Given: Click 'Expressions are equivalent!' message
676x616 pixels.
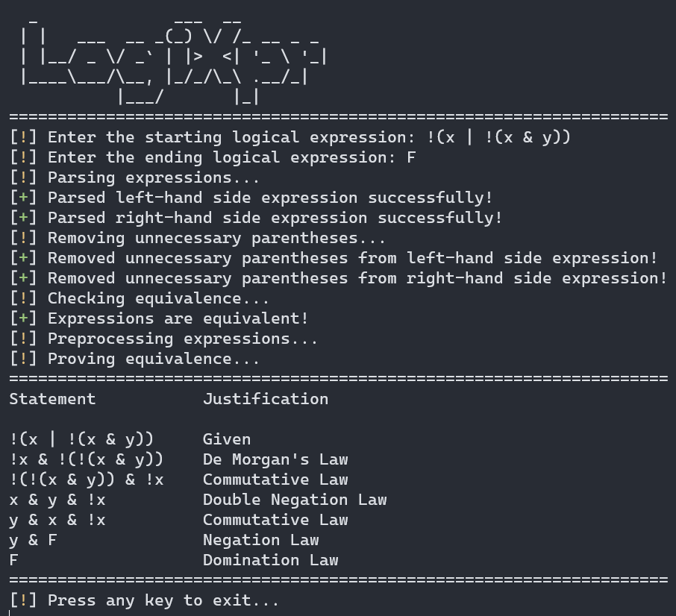Looking at the screenshot, I should pos(178,318).
